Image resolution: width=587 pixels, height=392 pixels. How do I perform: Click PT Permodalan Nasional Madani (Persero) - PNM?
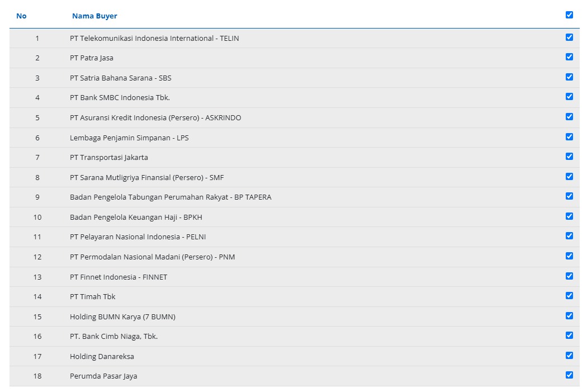click(153, 257)
